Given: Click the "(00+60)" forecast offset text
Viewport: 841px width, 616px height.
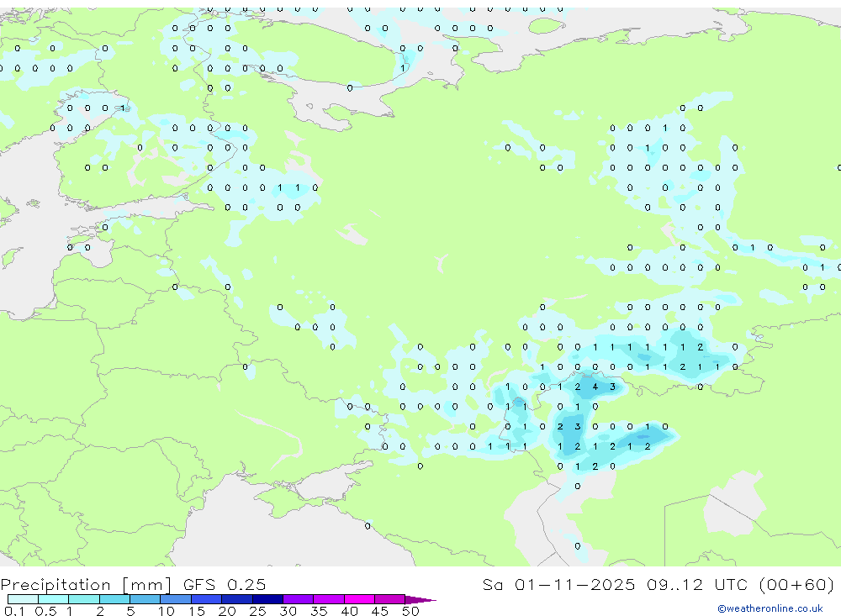Looking at the screenshot, I should (x=797, y=584).
